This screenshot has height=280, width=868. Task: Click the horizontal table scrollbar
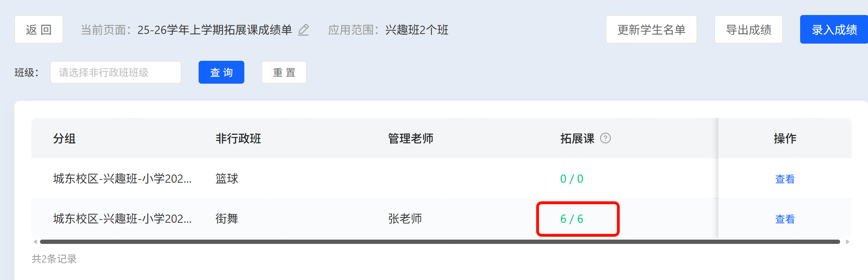pyautogui.click(x=439, y=242)
